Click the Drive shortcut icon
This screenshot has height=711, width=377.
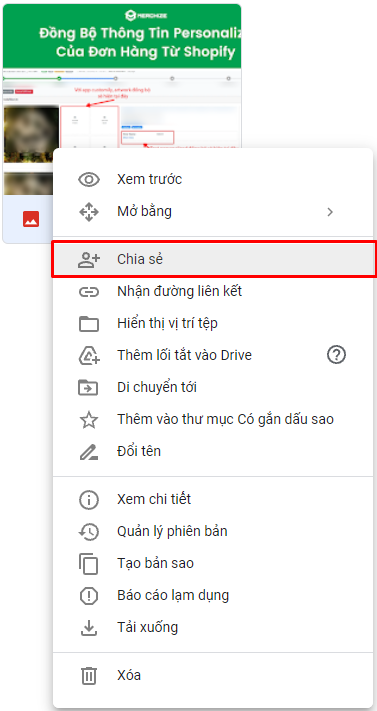point(89,356)
